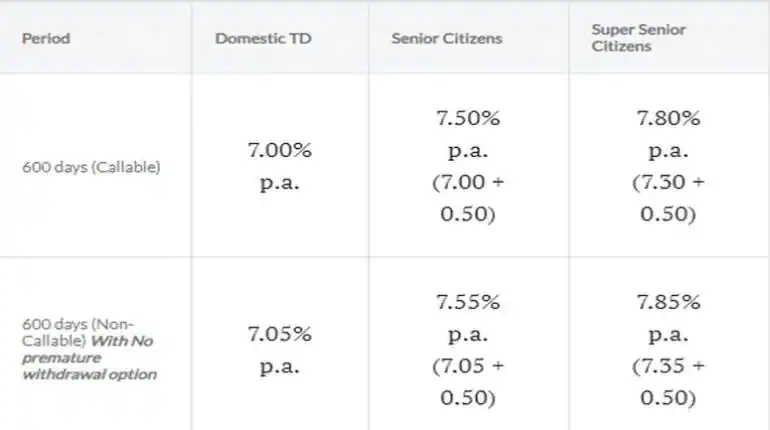The image size is (770, 430).
Task: Click 'p.a.' below the 7.05% rate
Action: 280,366
